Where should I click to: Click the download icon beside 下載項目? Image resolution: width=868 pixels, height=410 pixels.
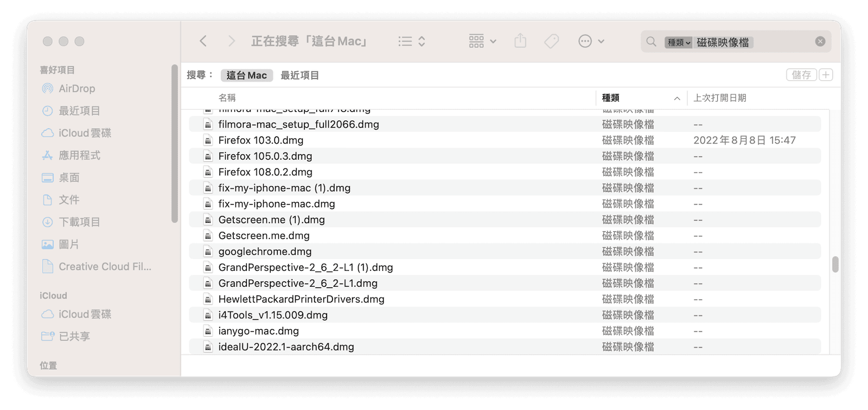click(48, 222)
